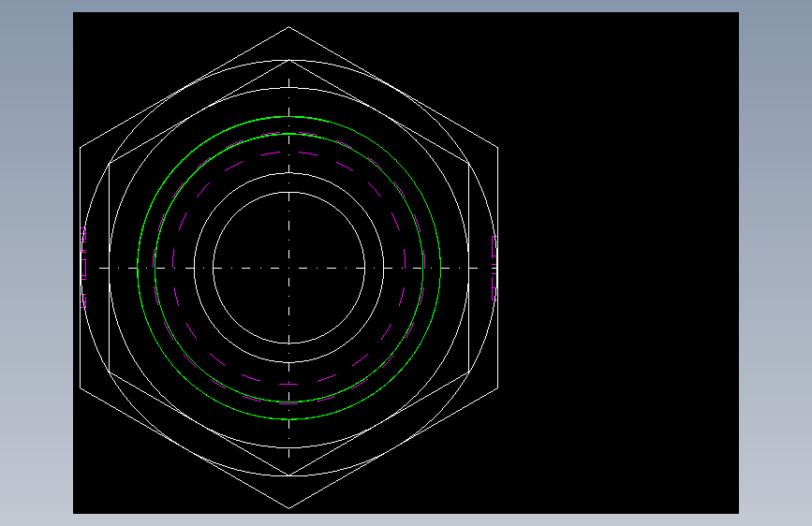
Task: Select the magenta rectangle on the right edge
Action: (x=495, y=269)
